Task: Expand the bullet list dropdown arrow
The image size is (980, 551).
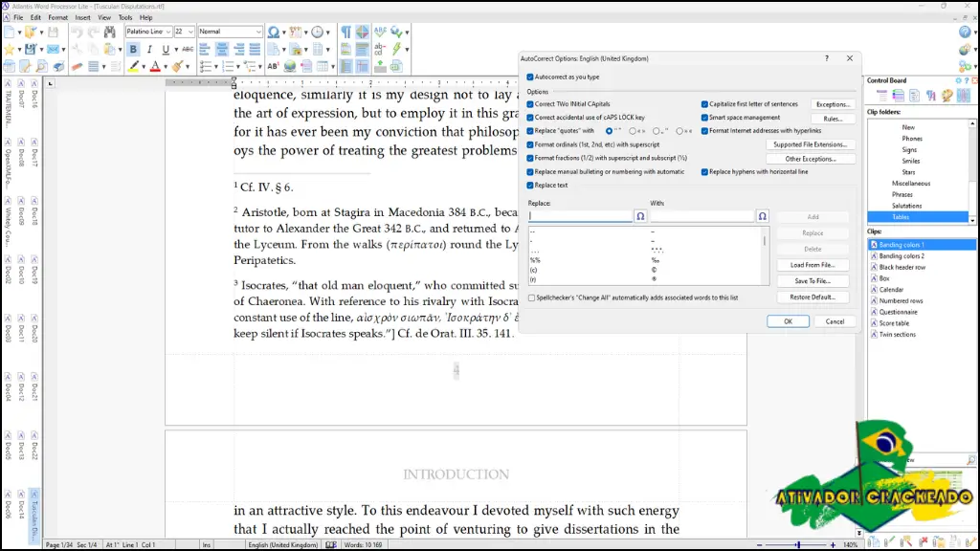Action: [x=216, y=67]
